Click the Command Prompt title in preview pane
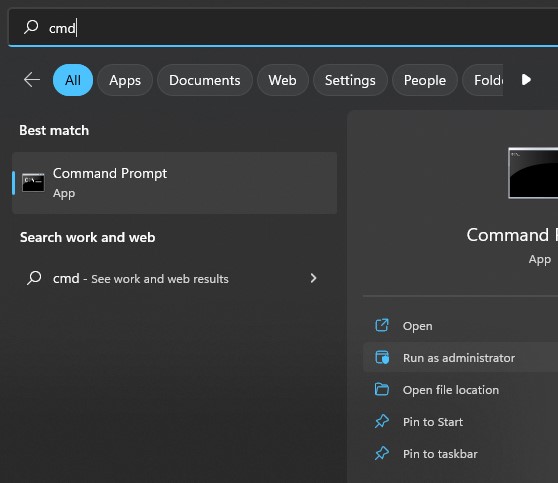 click(x=512, y=235)
